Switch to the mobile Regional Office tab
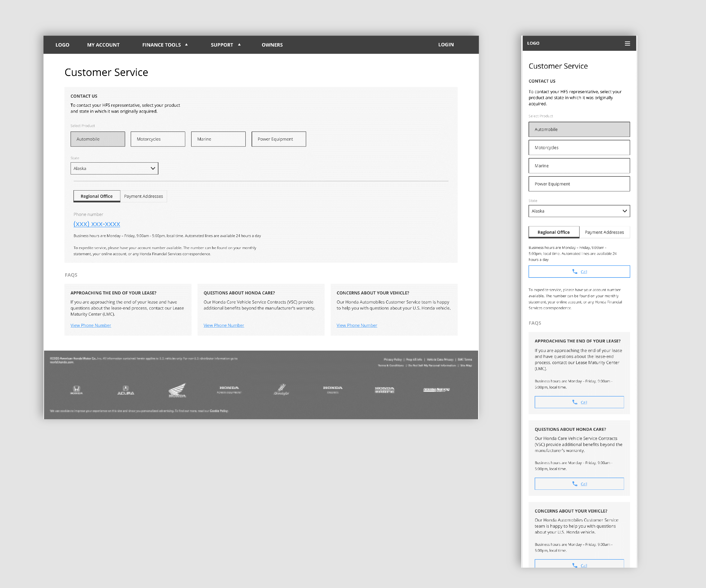 [x=554, y=232]
